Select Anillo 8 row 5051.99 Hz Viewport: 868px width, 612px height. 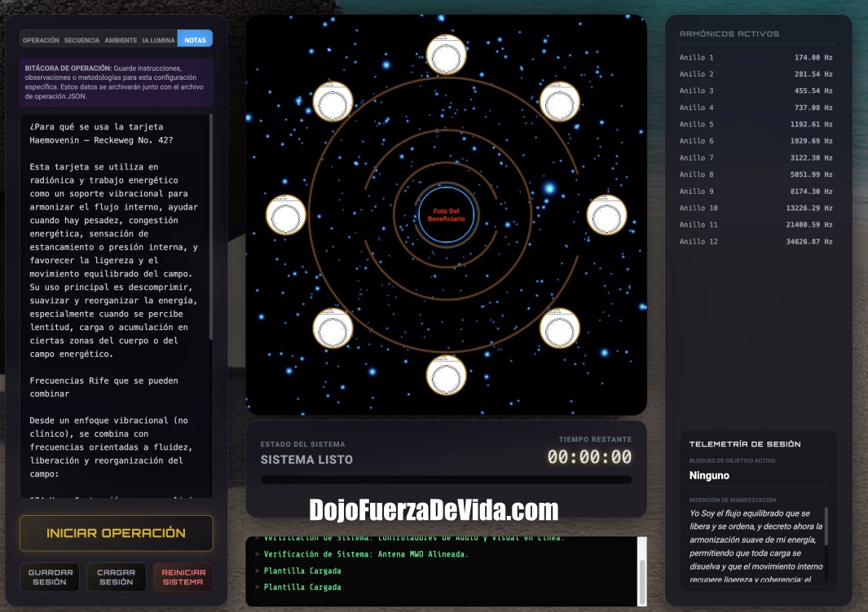click(x=756, y=175)
